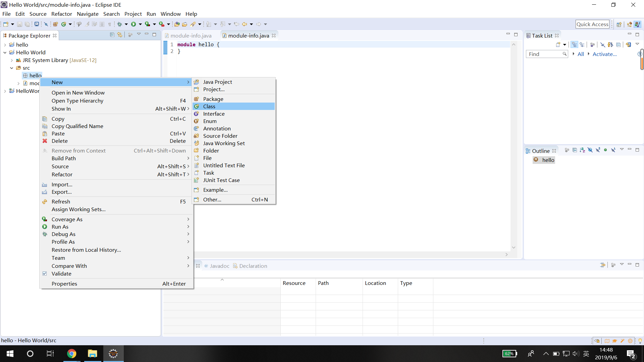Click the green Run toolbar button
Viewport: 644px width, 362px height.
[133, 24]
